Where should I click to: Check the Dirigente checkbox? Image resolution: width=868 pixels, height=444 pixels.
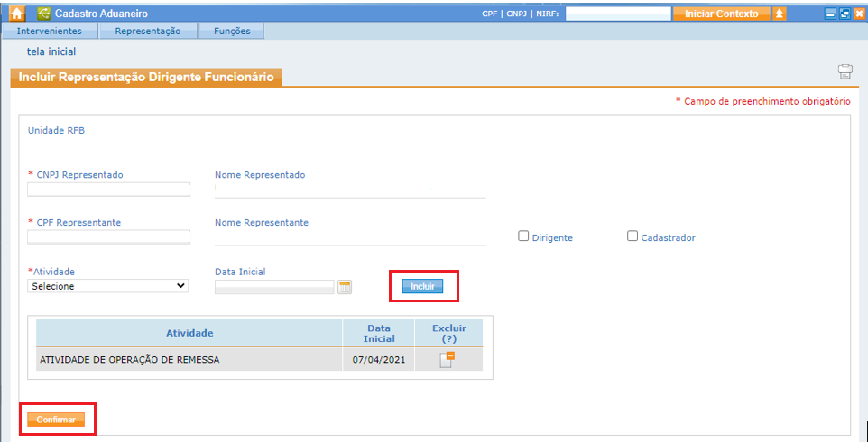(523, 236)
